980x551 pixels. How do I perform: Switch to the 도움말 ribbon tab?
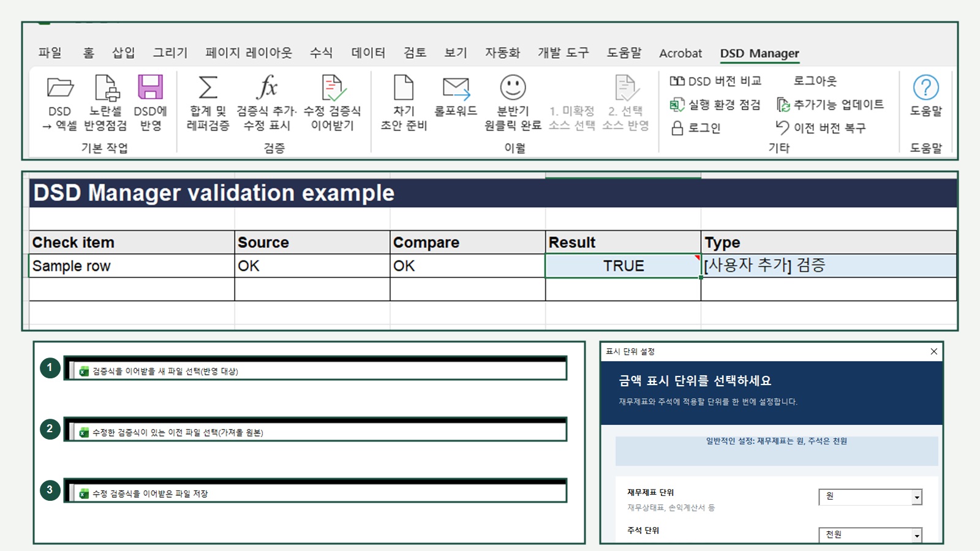tap(624, 53)
